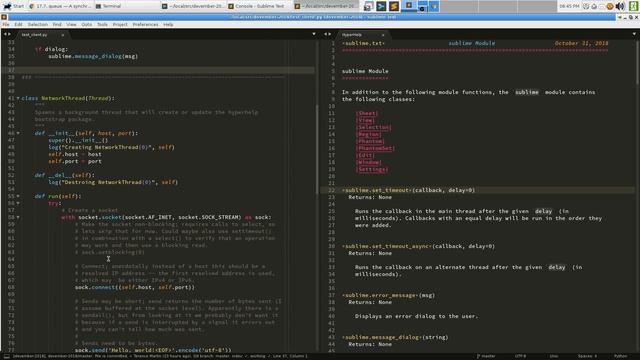Click the clock showing 08:45 PM
The image size is (640, 360).
(x=569, y=6)
